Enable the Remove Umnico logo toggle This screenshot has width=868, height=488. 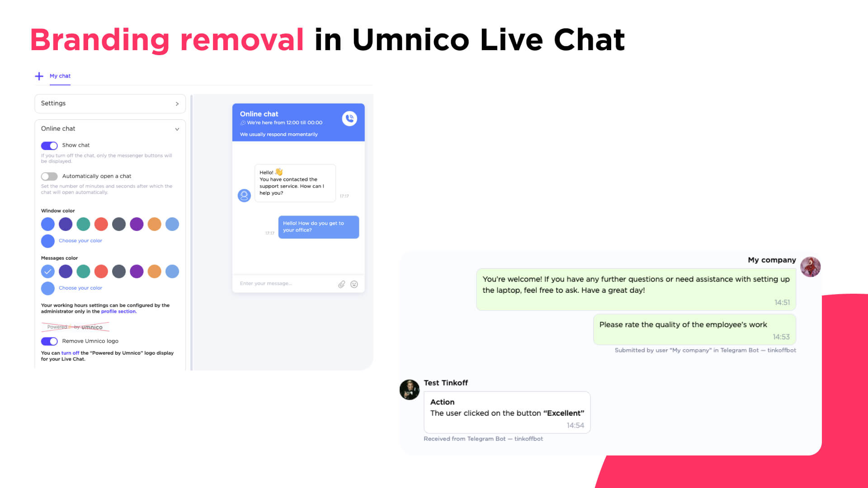[49, 341]
